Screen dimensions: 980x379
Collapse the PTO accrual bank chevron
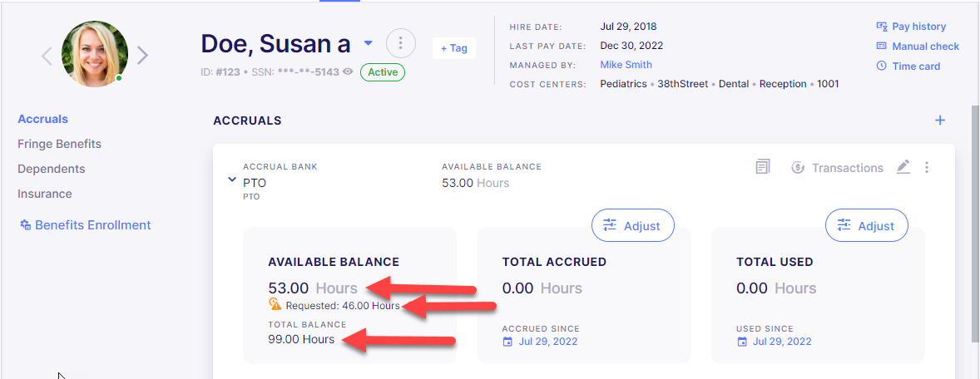click(x=232, y=180)
